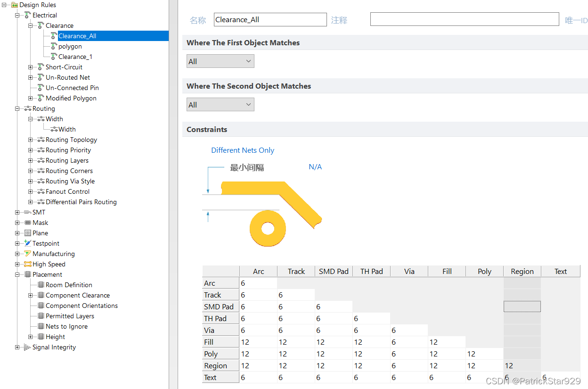Open the second object match dropdown
The width and height of the screenshot is (588, 389).
pyautogui.click(x=220, y=105)
